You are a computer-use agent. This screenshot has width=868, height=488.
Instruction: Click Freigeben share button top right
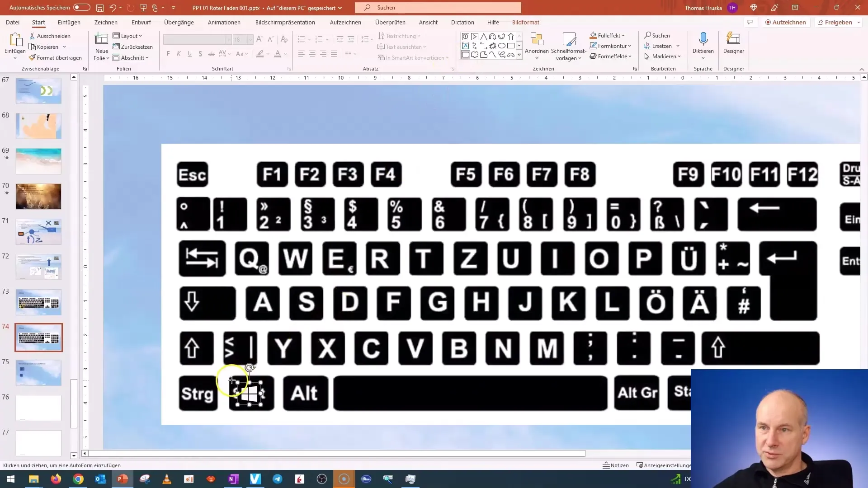(838, 22)
